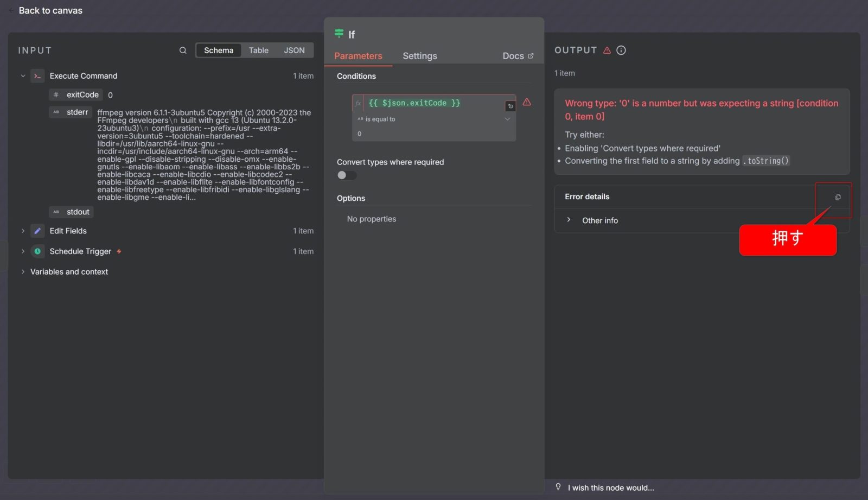
Task: Open the Docs link
Action: (x=518, y=56)
